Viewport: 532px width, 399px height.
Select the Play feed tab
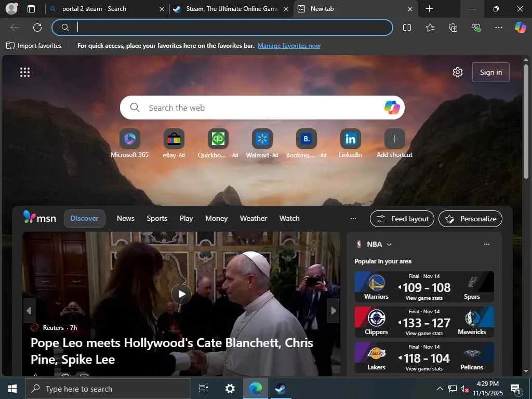pos(187,219)
